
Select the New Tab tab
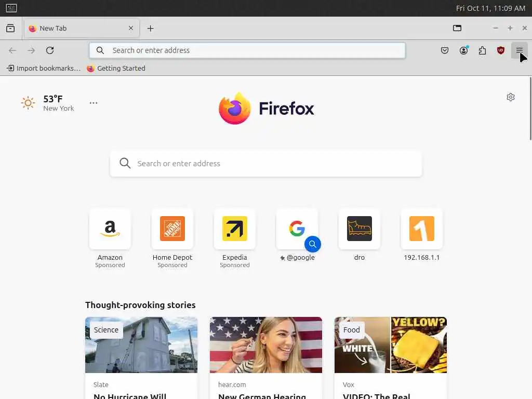[82, 28]
